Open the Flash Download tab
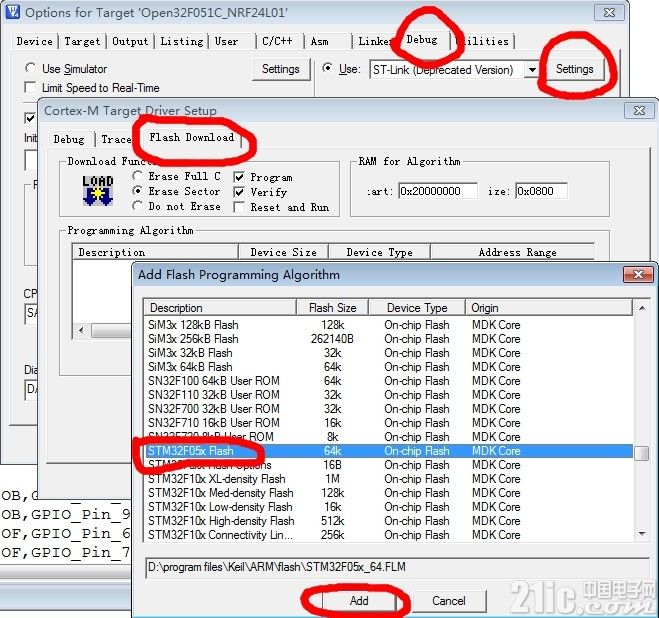The image size is (659, 618). [x=192, y=137]
